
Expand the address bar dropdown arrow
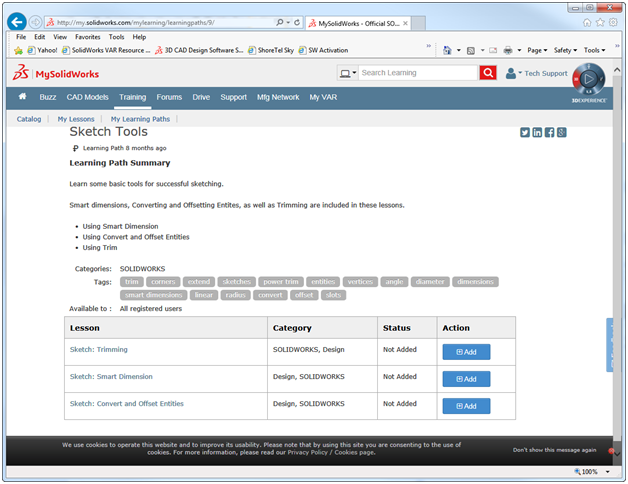pos(288,22)
